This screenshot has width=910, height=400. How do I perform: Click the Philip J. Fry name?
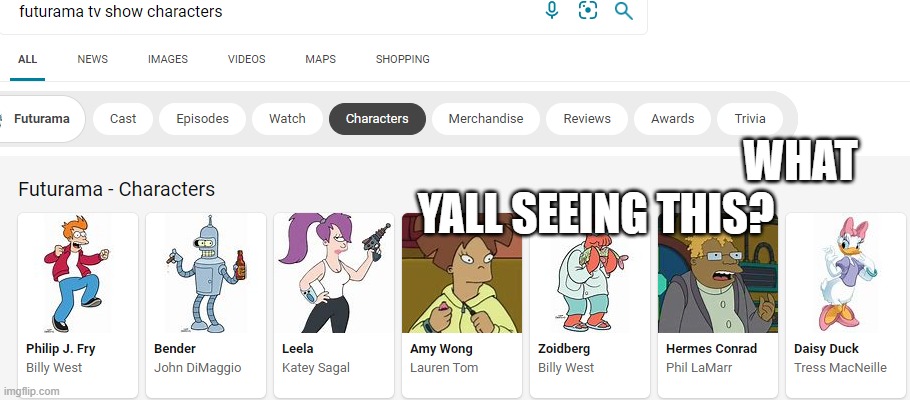click(60, 349)
